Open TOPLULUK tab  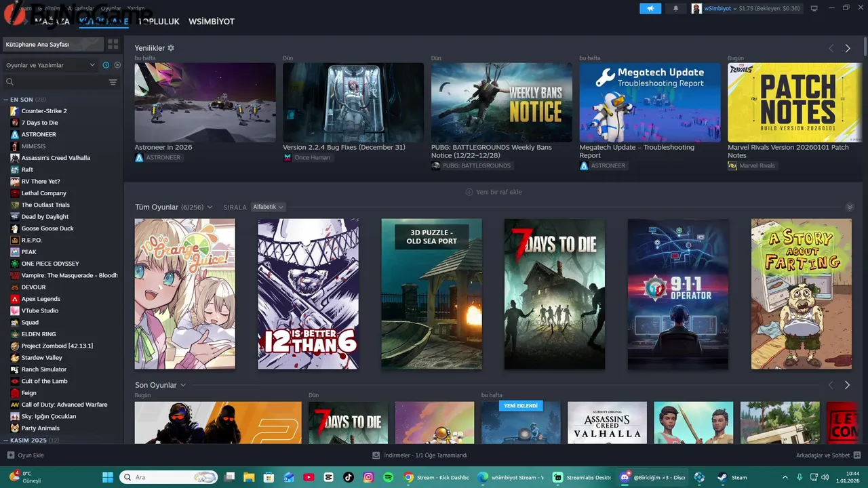coord(159,22)
